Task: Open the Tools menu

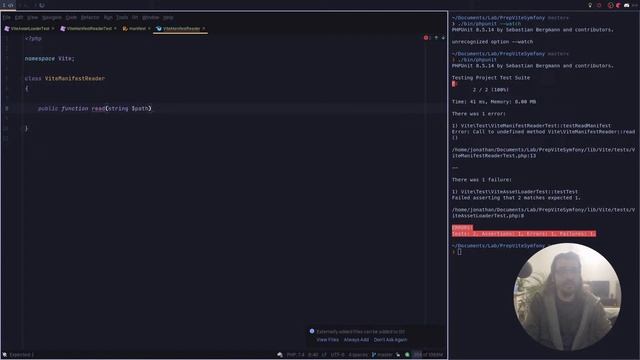Action: click(x=122, y=18)
